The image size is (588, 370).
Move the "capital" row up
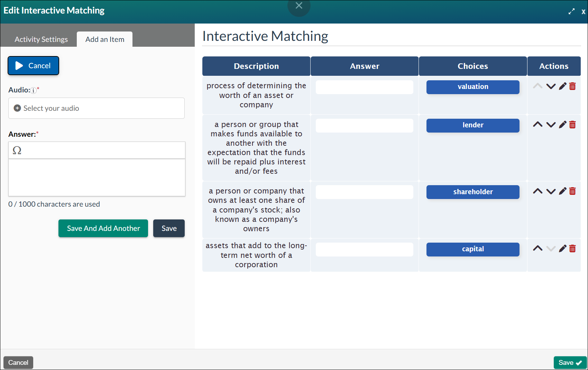coord(538,248)
